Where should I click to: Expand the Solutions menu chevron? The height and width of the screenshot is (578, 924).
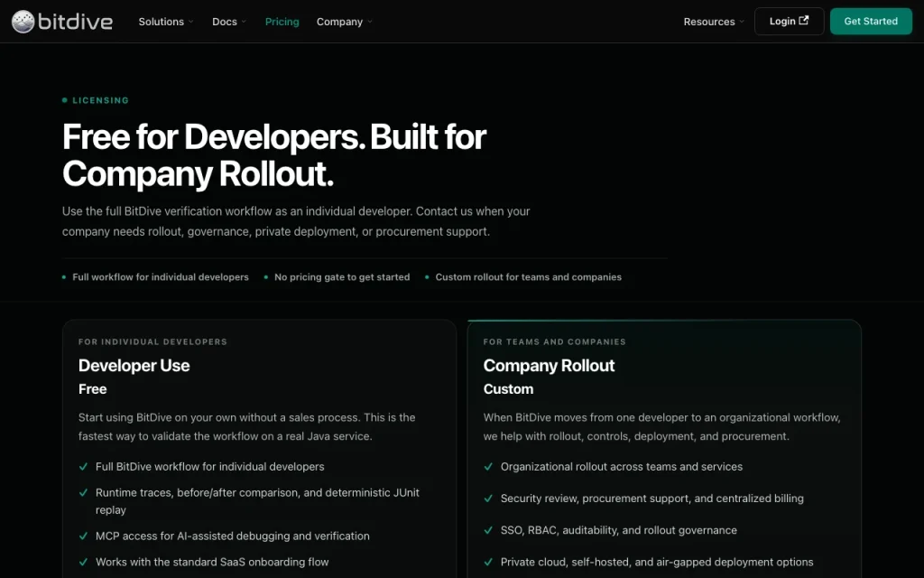pyautogui.click(x=191, y=22)
